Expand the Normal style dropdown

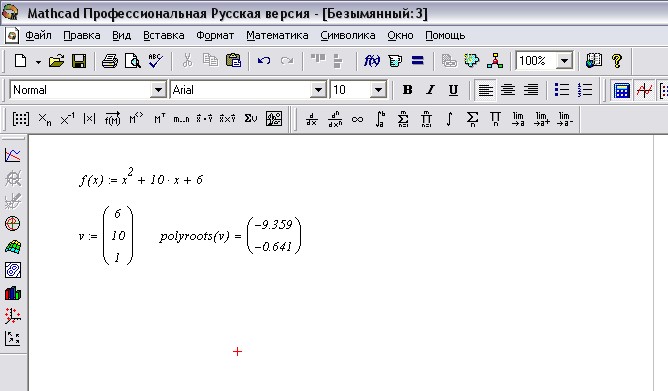pyautogui.click(x=158, y=90)
